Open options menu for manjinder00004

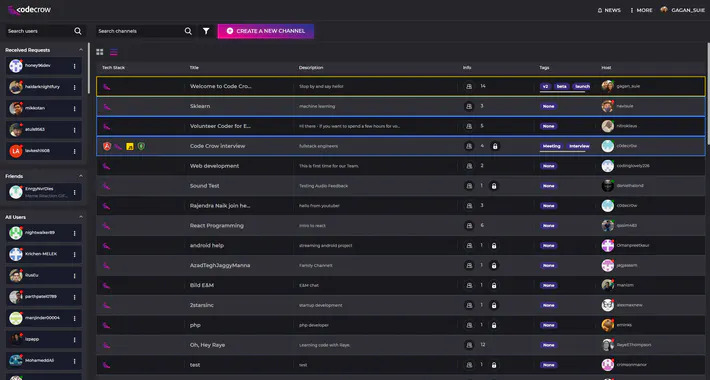75,318
